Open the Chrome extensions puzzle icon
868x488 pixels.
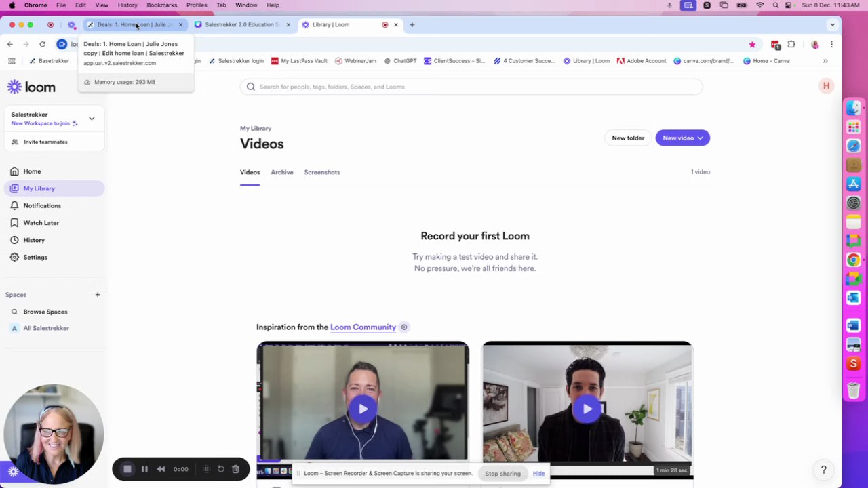click(791, 45)
